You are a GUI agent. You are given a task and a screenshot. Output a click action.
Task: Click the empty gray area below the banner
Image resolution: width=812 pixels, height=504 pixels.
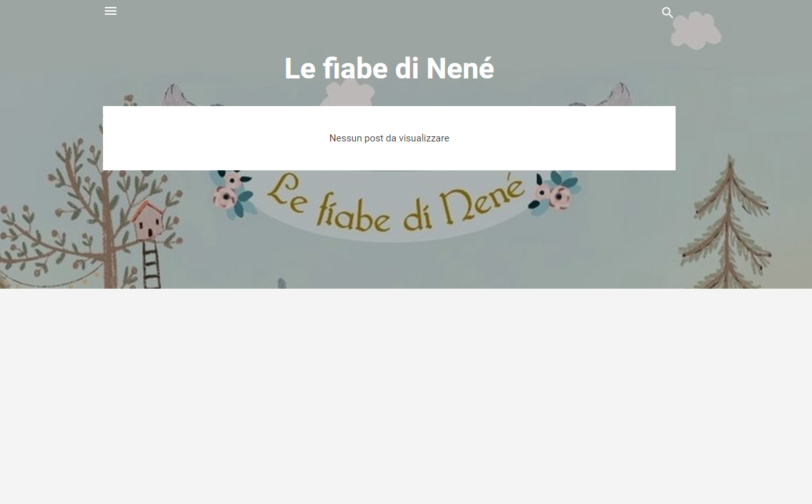[406, 396]
